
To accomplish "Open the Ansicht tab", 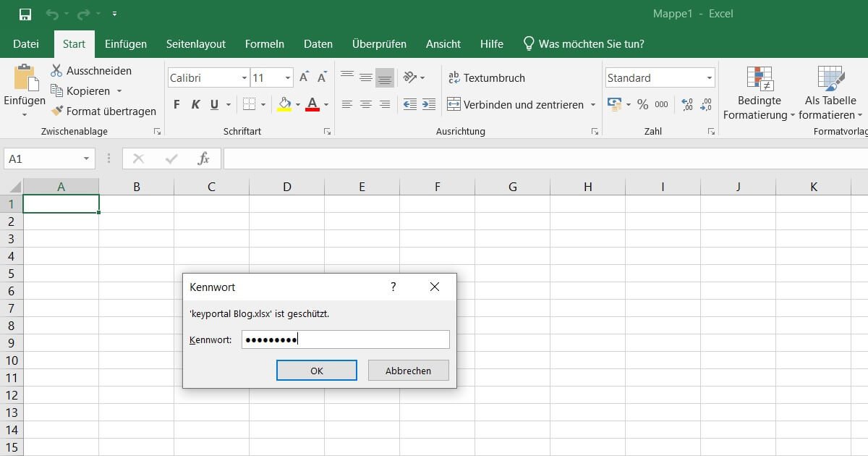I will [x=443, y=44].
